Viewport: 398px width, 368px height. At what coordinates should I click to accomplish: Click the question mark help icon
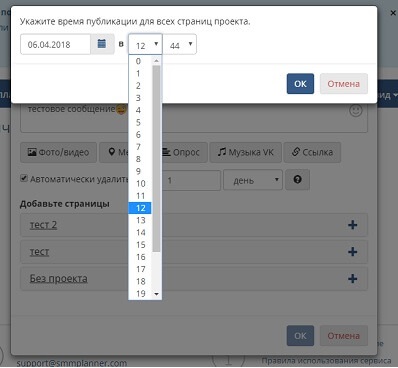click(x=297, y=180)
